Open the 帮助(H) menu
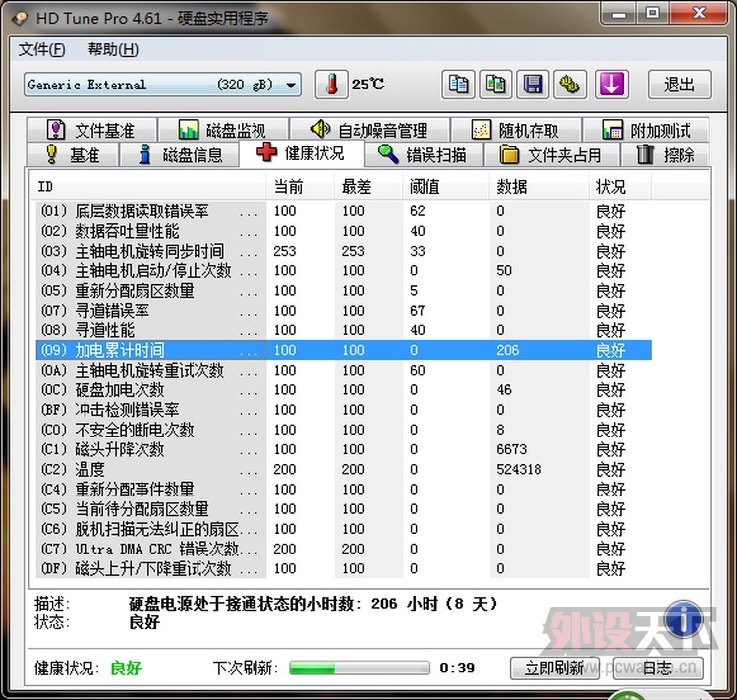Viewport: 737px width, 700px height. pyautogui.click(x=113, y=49)
